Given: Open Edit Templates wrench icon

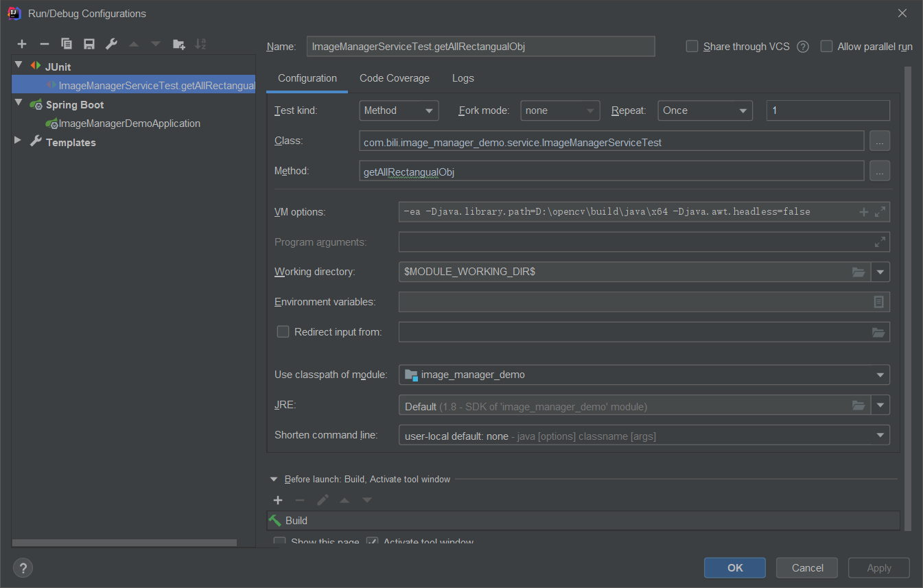Looking at the screenshot, I should pyautogui.click(x=111, y=44).
